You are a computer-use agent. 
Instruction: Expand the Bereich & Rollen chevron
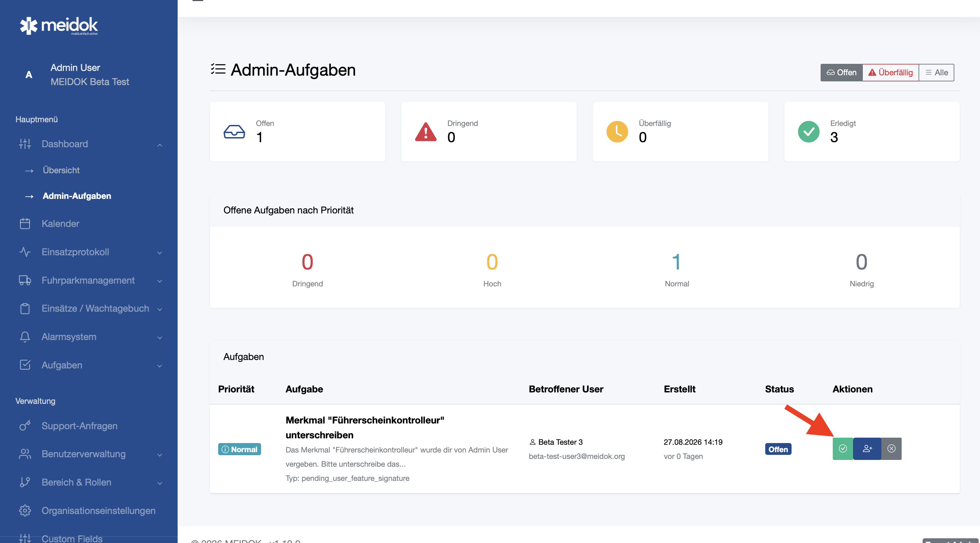(x=160, y=483)
